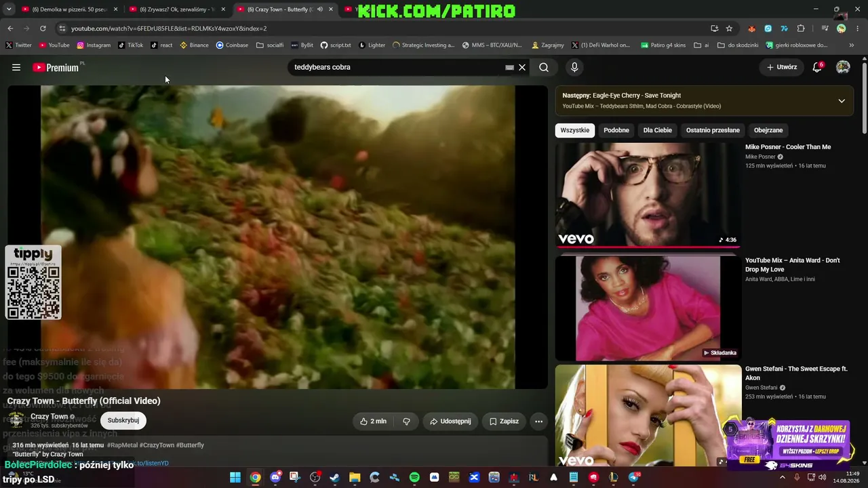Screen dimensions: 868x488
Task: Mute the Crazy Town tab audio icon
Action: pyautogui.click(x=319, y=9)
